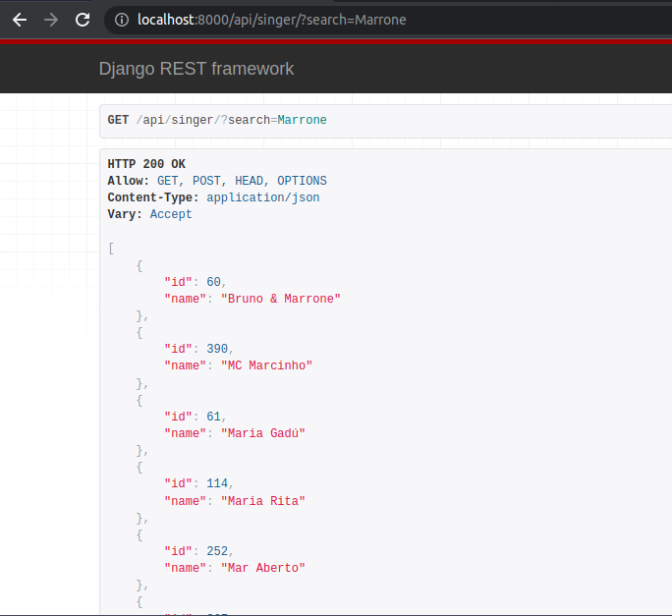This screenshot has width=672, height=616.
Task: Click the id value 60
Action: click(213, 282)
